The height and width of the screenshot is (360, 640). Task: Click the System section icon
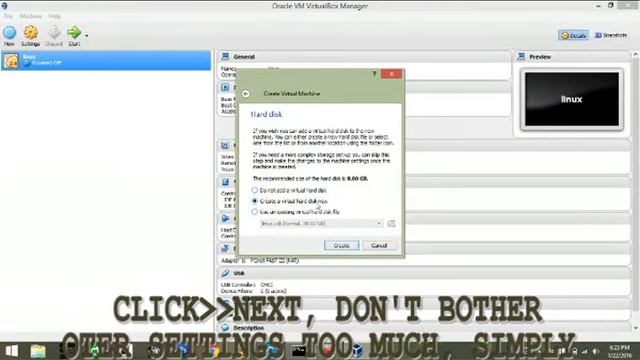tap(225, 87)
